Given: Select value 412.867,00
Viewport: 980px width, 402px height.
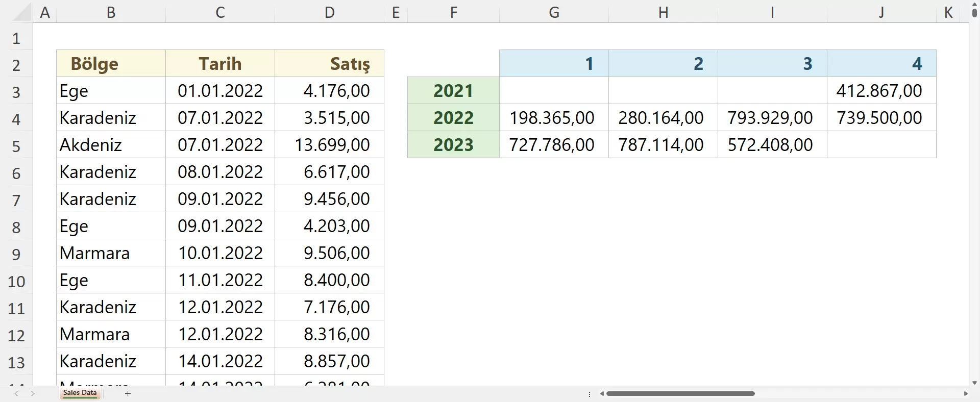Looking at the screenshot, I should click(x=881, y=90).
